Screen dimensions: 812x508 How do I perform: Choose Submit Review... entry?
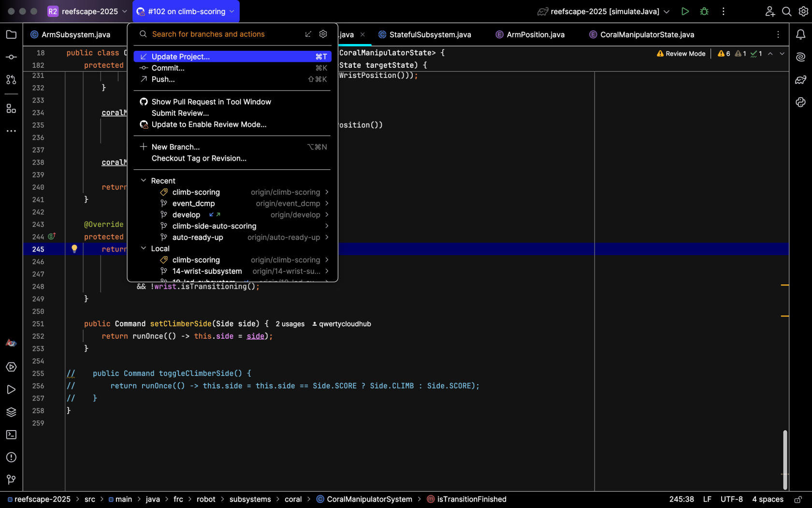[x=232, y=113]
